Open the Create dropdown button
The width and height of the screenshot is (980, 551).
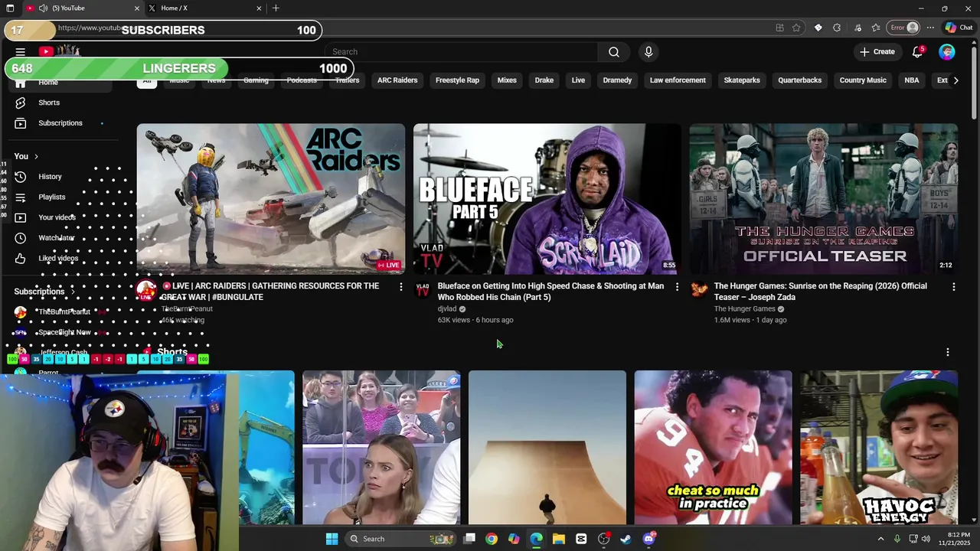tap(877, 52)
